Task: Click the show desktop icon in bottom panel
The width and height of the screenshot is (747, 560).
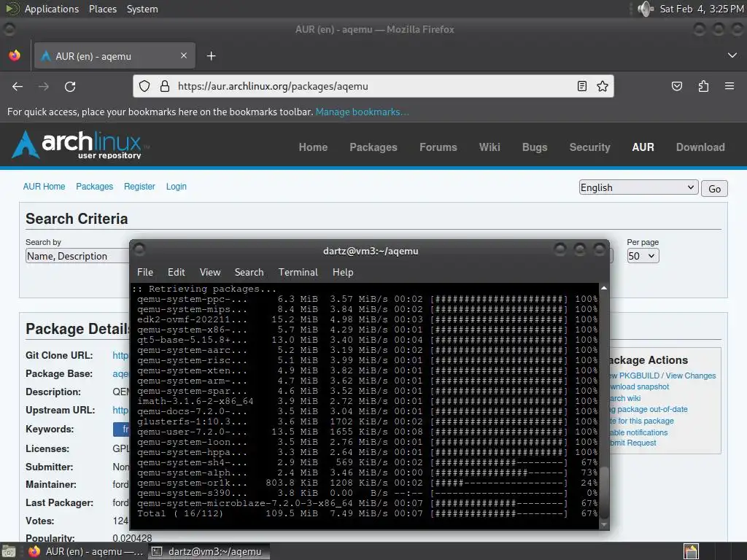Action: point(8,551)
